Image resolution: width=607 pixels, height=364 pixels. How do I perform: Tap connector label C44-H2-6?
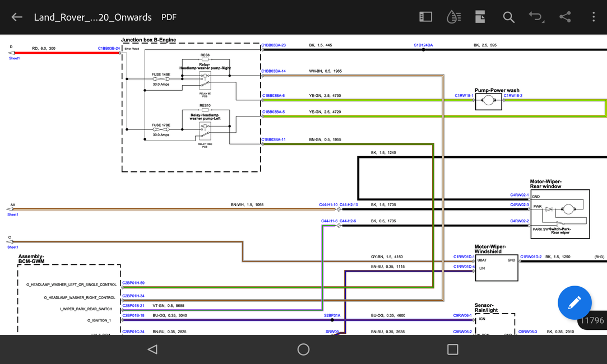tap(347, 221)
